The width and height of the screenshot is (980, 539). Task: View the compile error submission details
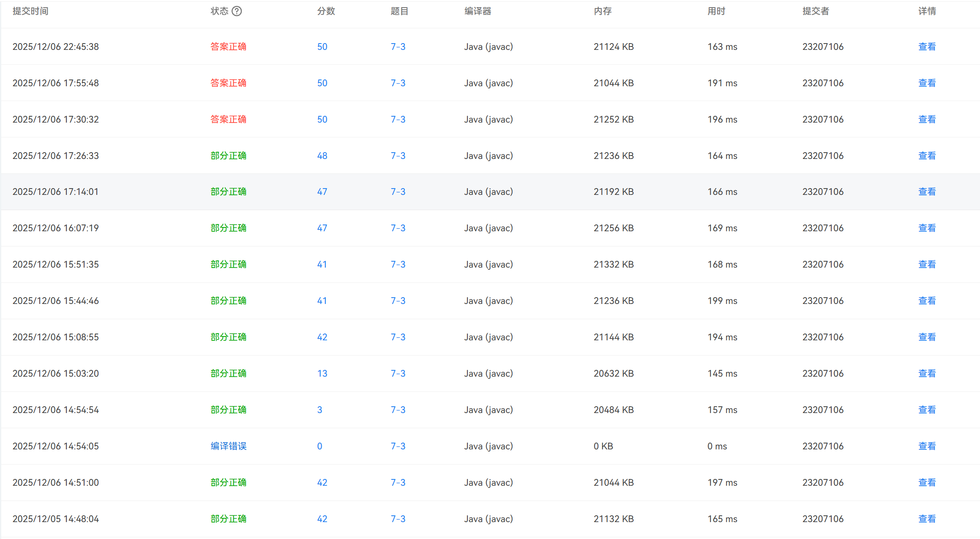click(927, 446)
